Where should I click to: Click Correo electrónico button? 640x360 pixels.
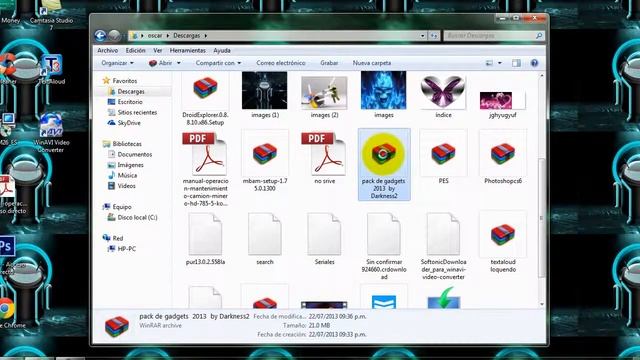(x=281, y=63)
